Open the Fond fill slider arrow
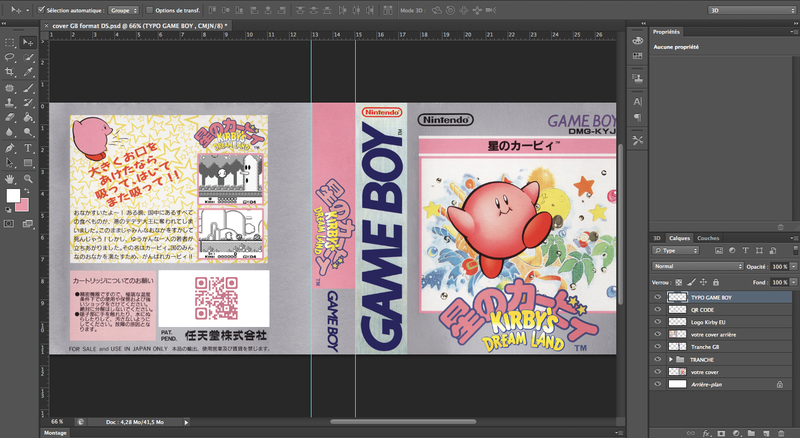 (793, 282)
